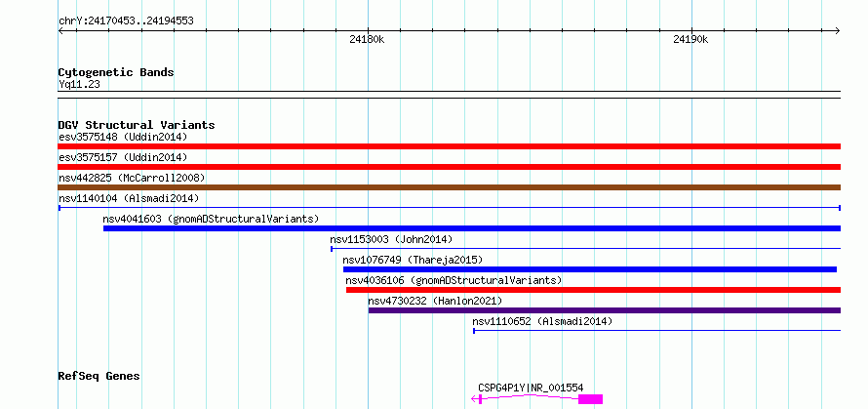This screenshot has height=409, width=868.
Task: Select the thin blue nsv1153003 variant line
Action: [x=585, y=249]
